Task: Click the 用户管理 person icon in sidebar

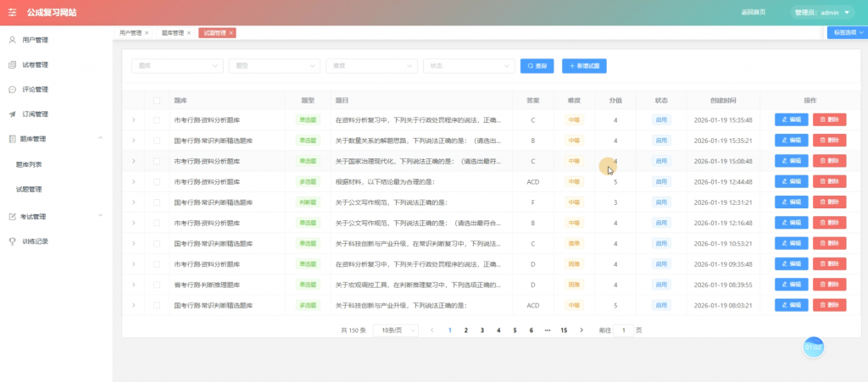Action: [x=12, y=40]
